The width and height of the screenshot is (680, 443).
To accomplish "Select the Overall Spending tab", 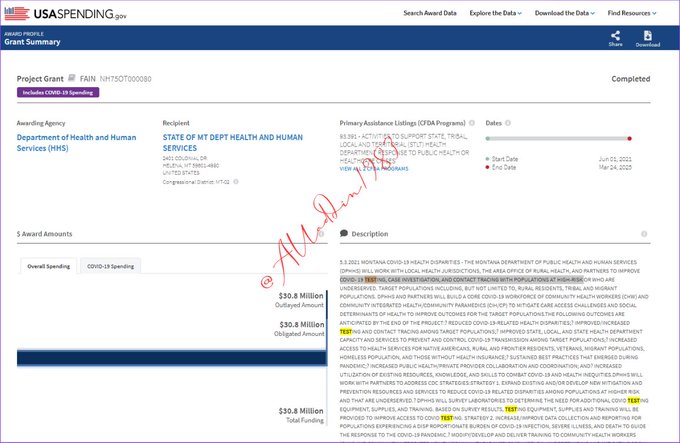I will click(47, 266).
